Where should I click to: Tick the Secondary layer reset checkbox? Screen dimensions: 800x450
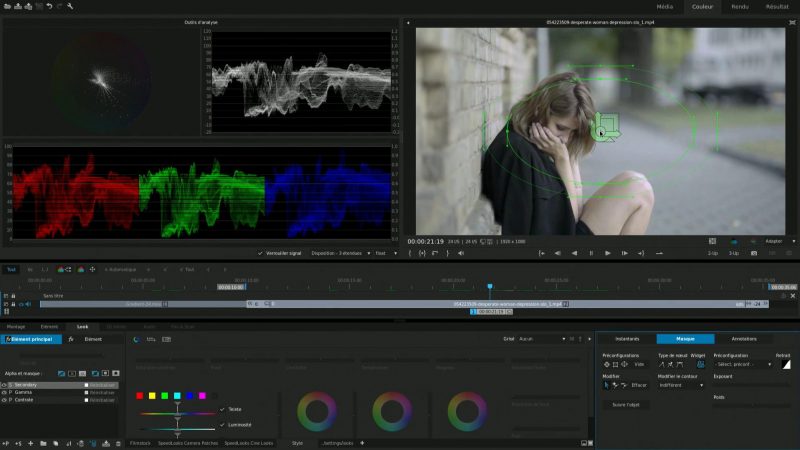pyautogui.click(x=86, y=385)
